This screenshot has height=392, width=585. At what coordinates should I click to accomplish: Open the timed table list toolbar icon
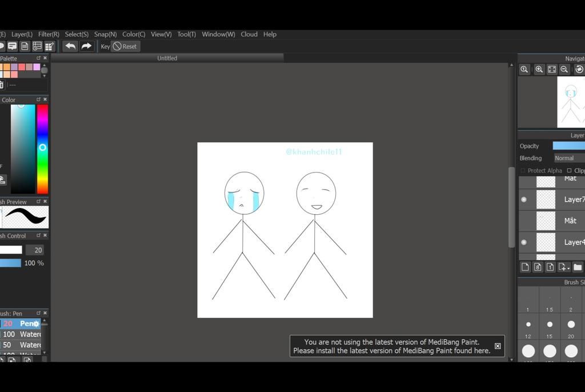37,46
